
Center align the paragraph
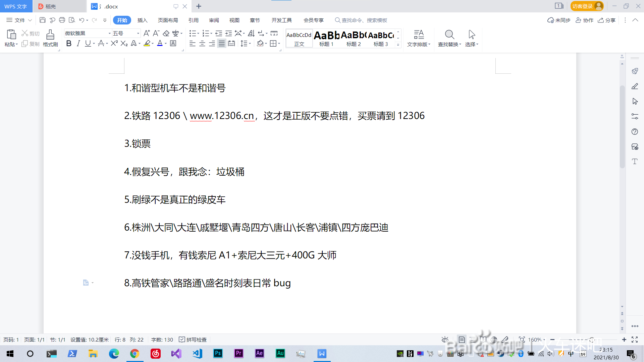(202, 43)
